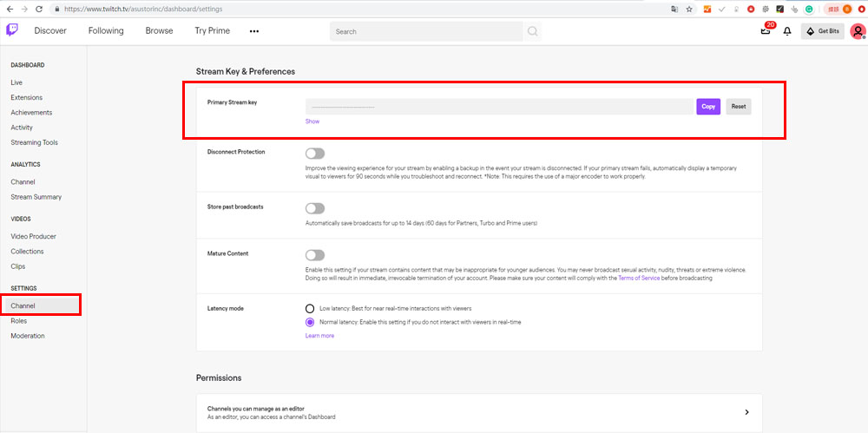Click Get Bits button
Screen dimensions: 868x433
[823, 31]
